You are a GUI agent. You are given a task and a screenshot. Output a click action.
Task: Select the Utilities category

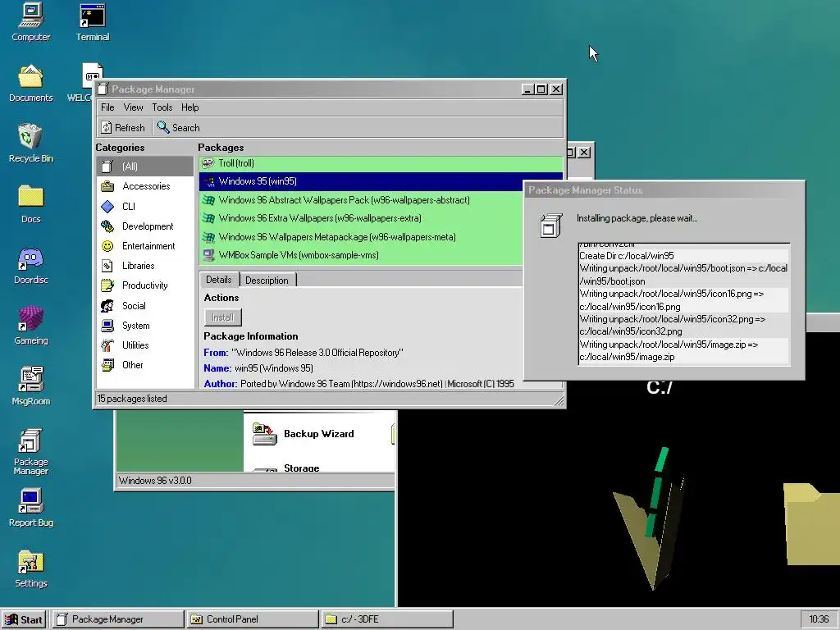(x=144, y=345)
